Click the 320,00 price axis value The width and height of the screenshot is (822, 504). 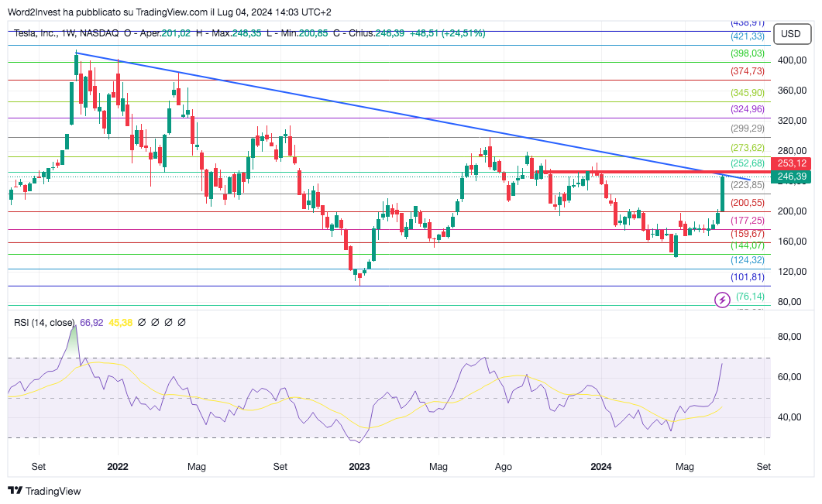792,121
